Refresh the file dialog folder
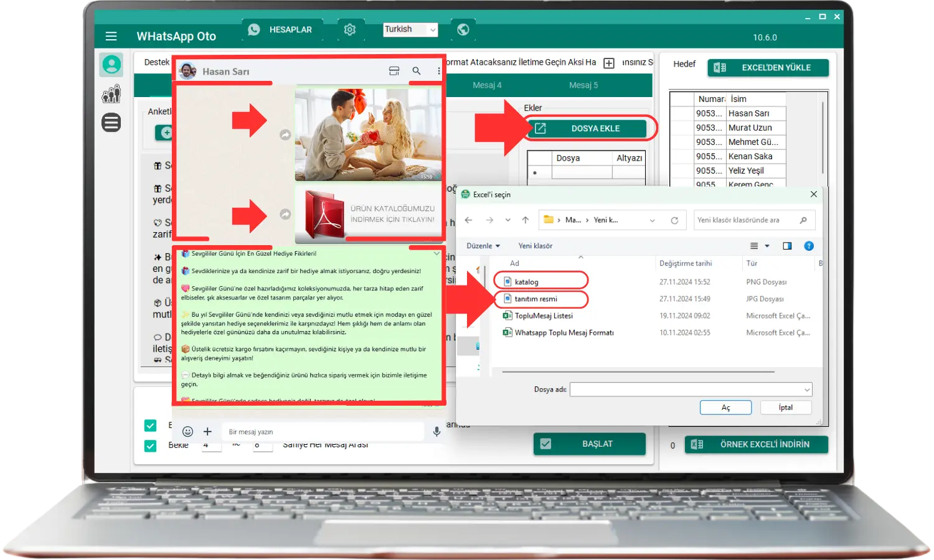Screen dimensions: 934x560 674,220
